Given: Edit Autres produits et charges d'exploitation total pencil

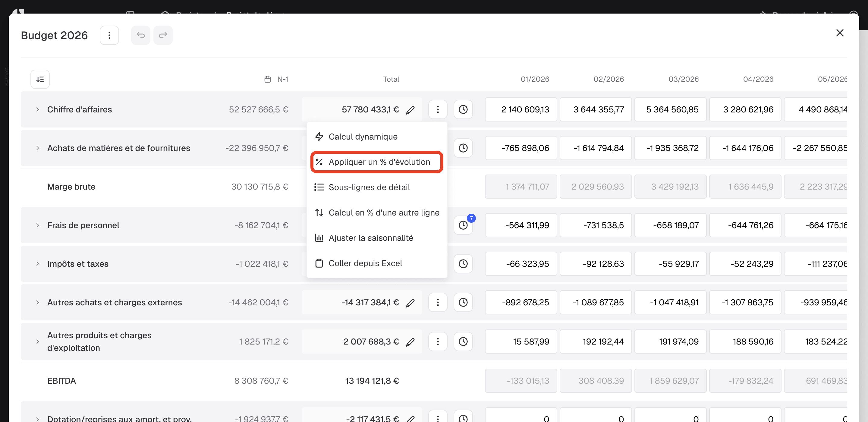Looking at the screenshot, I should 410,342.
